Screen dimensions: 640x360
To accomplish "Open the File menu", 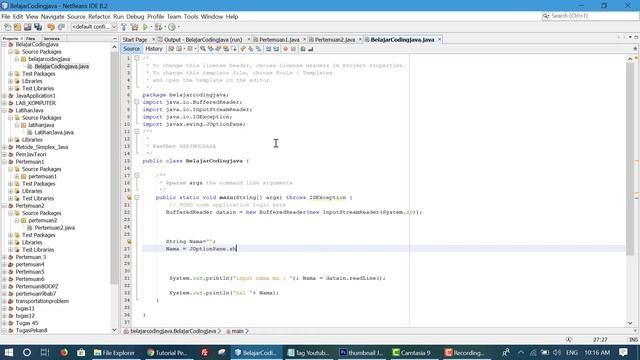I will [x=6, y=17].
